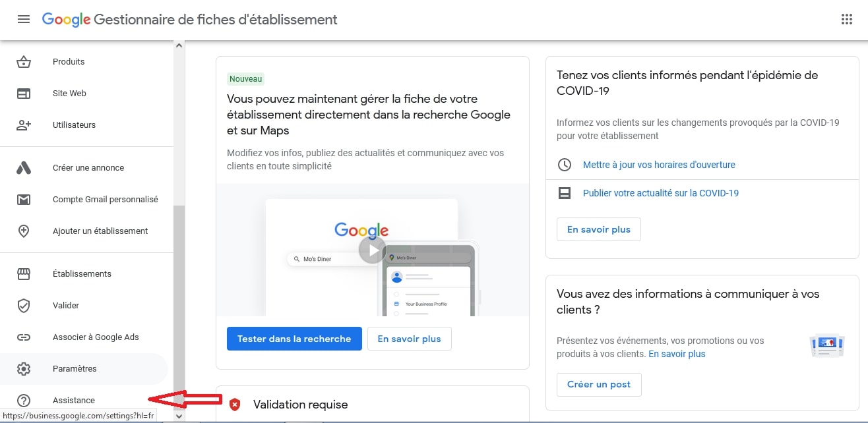Open Mettre à jour vos horaires d'ouverture link
Viewport: 868px width, 423px height.
[x=659, y=165]
